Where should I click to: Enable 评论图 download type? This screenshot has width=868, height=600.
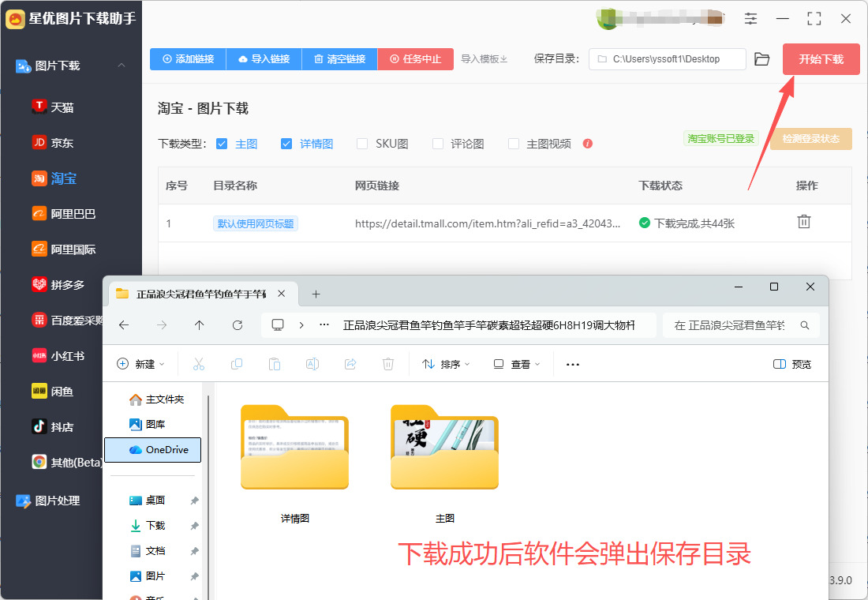tap(438, 144)
